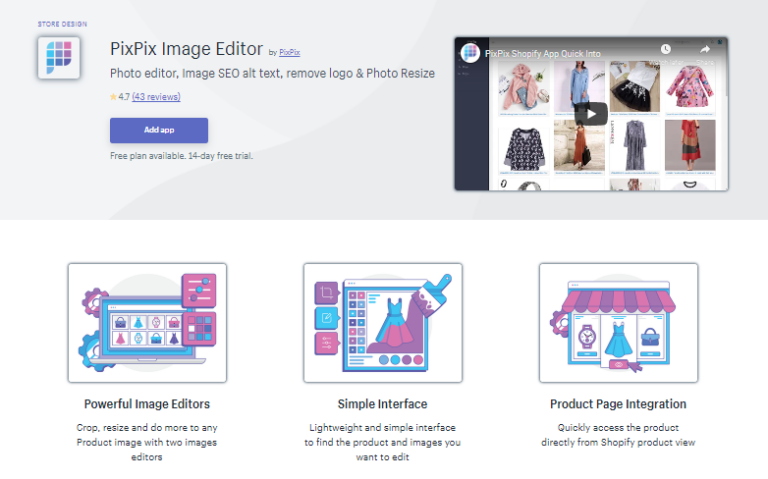Click the Photo editor, Image SEO tagline
The width and height of the screenshot is (768, 479).
pyautogui.click(x=272, y=73)
